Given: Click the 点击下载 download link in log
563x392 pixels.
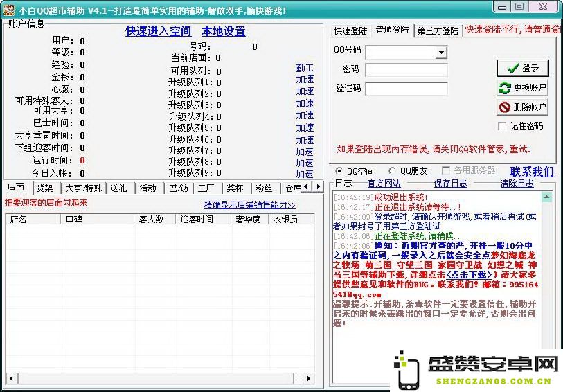Looking at the screenshot, I should [469, 275].
